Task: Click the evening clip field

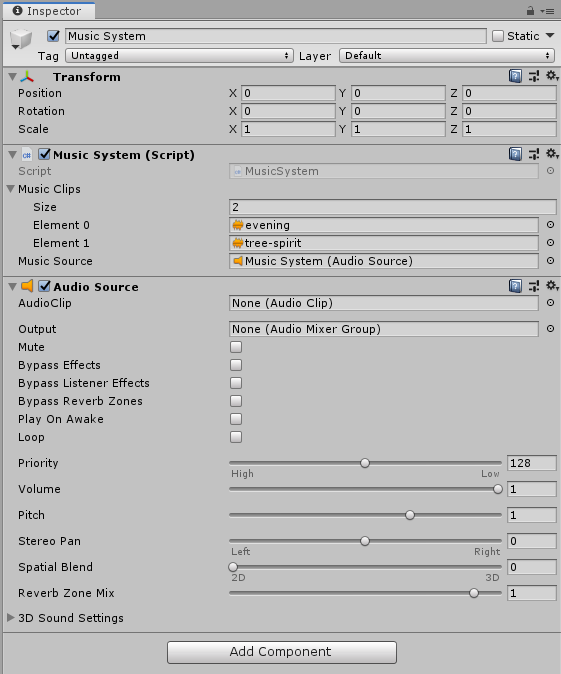Action: [x=383, y=225]
